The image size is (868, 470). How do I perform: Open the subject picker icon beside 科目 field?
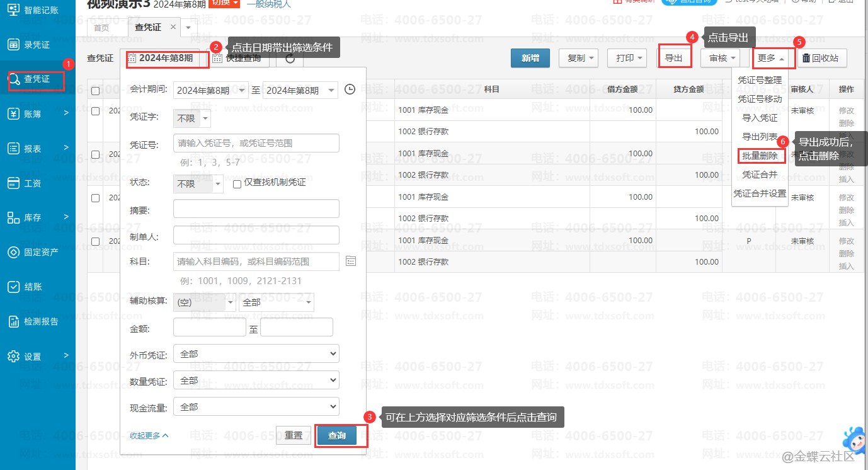pyautogui.click(x=351, y=261)
